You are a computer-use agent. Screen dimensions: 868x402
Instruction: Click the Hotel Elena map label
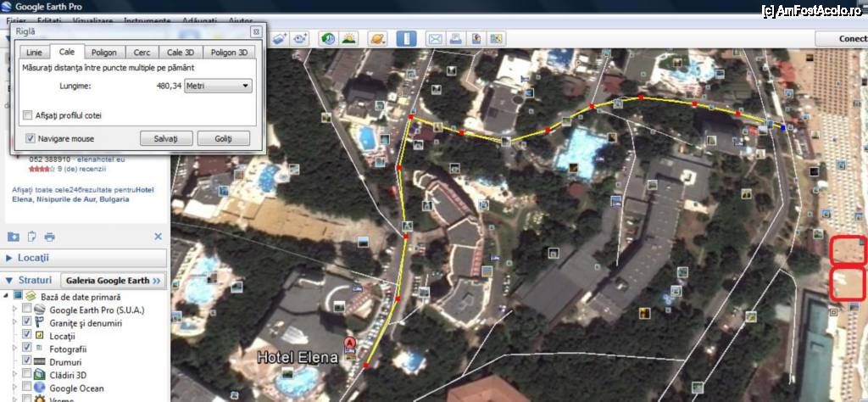(298, 358)
